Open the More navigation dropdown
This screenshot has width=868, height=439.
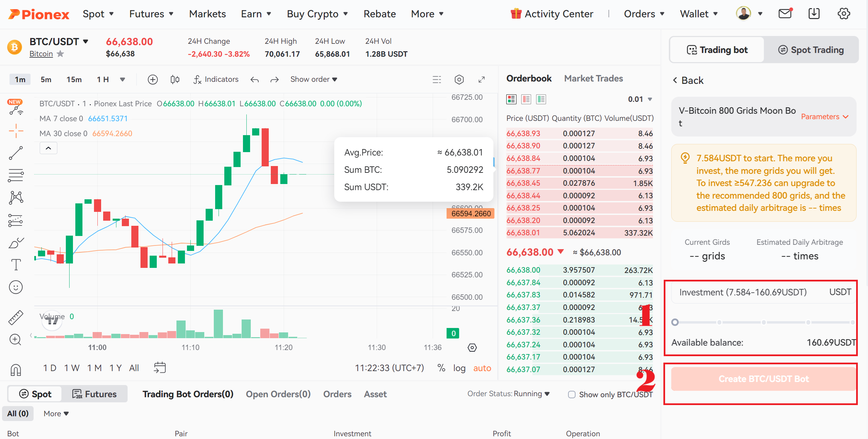[428, 14]
